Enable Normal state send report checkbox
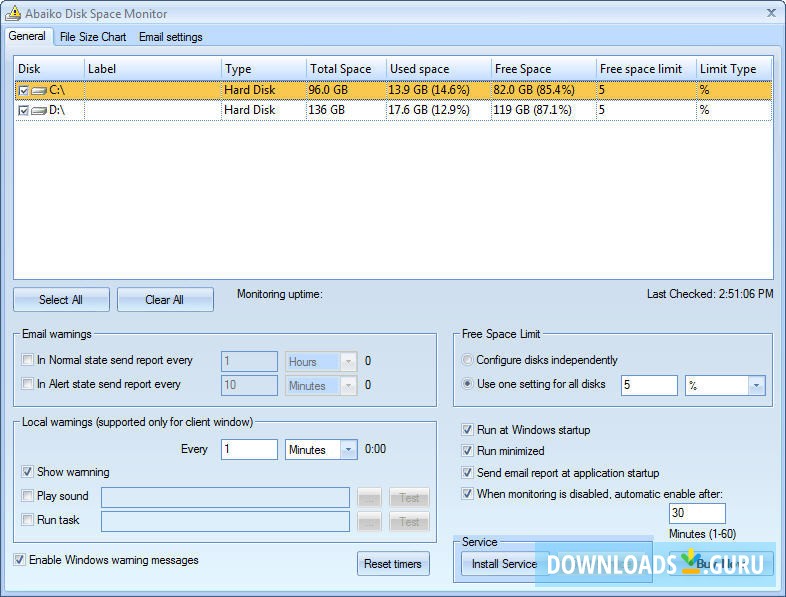 click(x=28, y=360)
